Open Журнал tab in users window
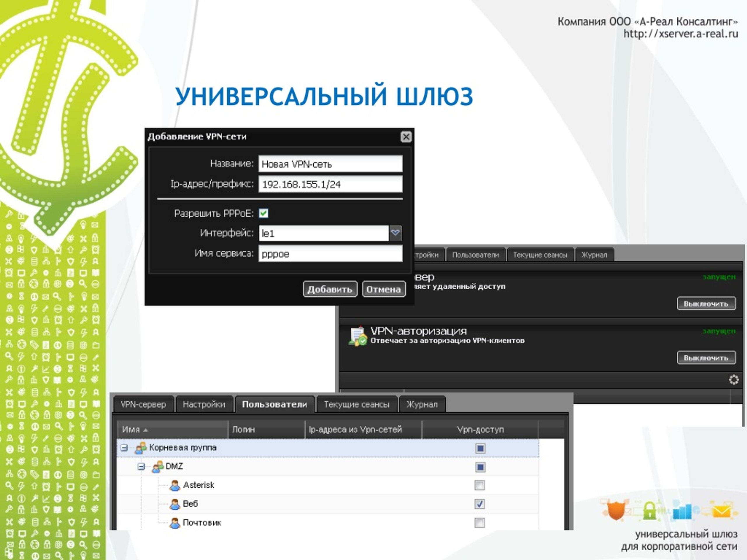 point(422,404)
